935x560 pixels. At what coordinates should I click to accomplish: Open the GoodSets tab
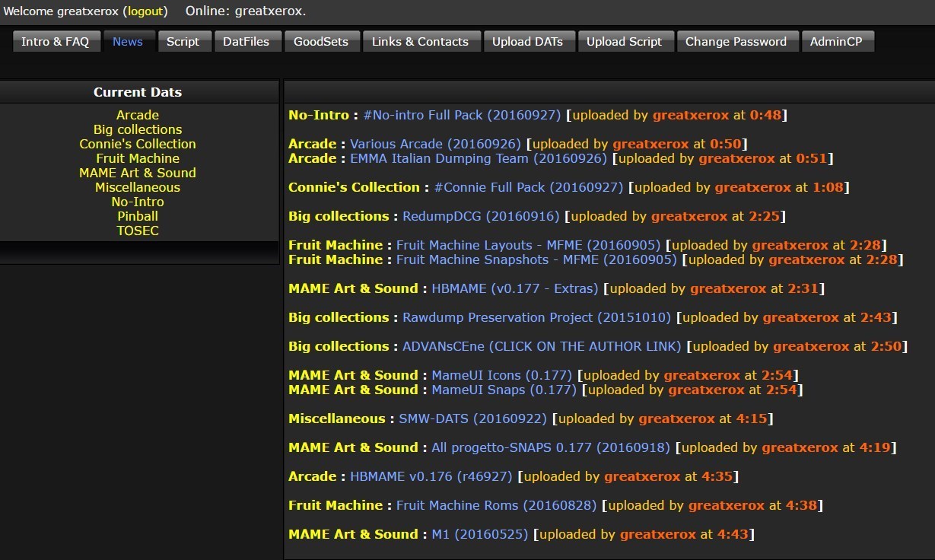321,42
